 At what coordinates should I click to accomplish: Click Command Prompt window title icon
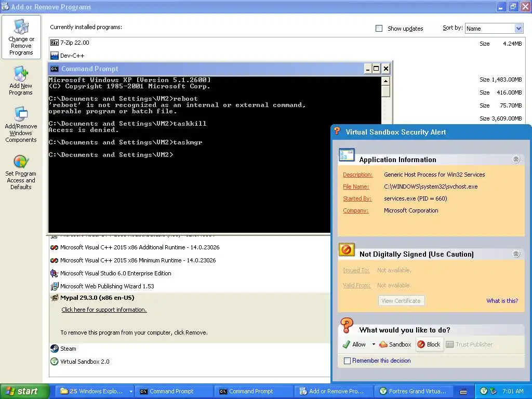tap(54, 69)
